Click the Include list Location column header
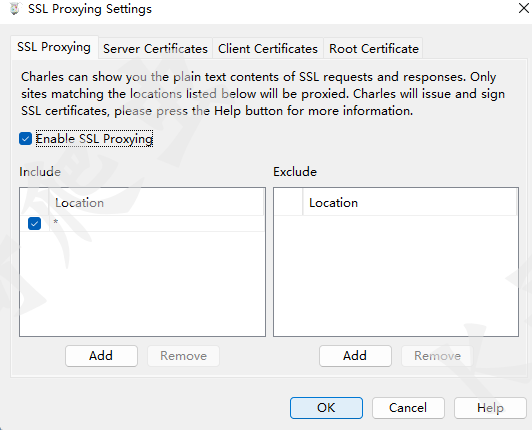The width and height of the screenshot is (532, 430). tap(156, 203)
